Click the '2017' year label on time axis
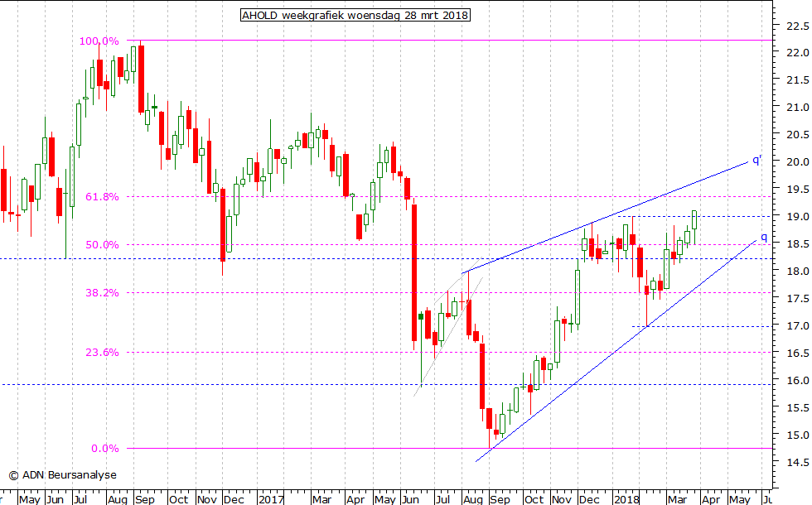Image resolution: width=812 pixels, height=505 pixels. (x=271, y=499)
